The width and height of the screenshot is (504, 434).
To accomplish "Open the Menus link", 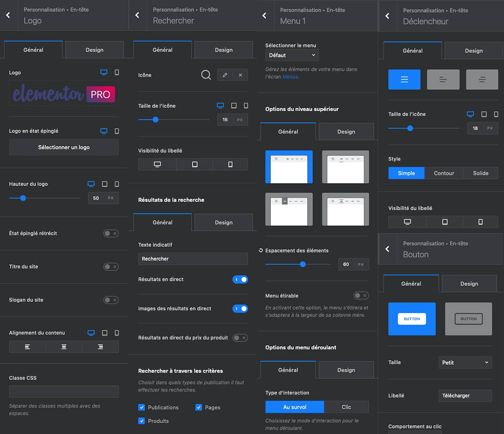I will pyautogui.click(x=290, y=77).
